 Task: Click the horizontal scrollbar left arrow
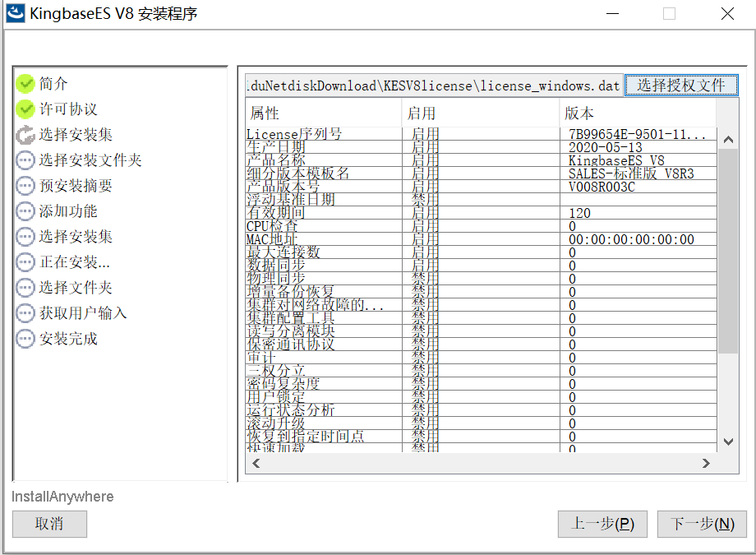point(256,463)
